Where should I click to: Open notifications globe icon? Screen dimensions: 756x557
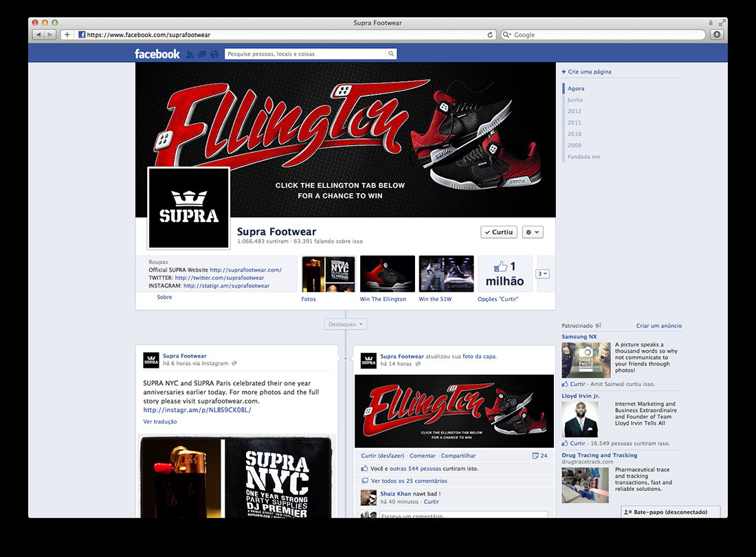[x=214, y=54]
